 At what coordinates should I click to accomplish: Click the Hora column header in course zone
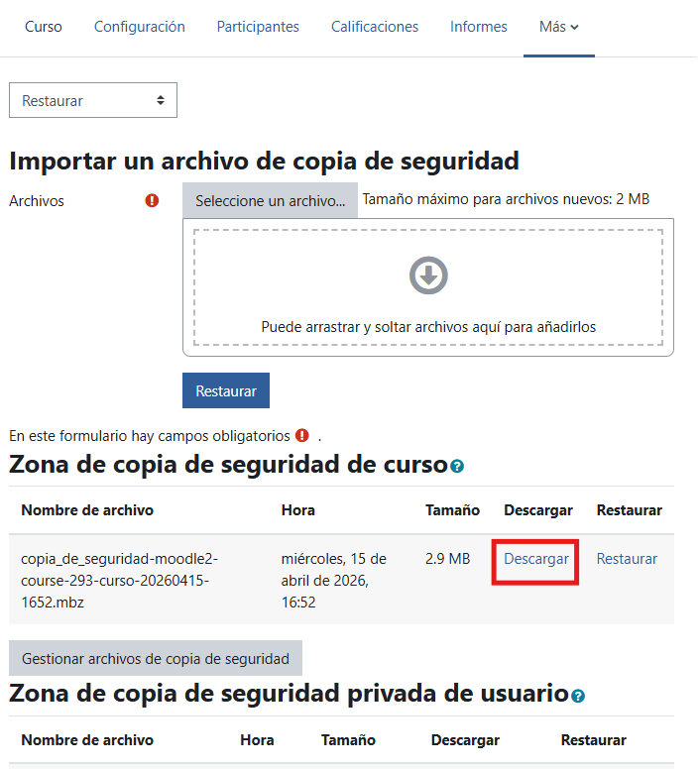tap(297, 510)
